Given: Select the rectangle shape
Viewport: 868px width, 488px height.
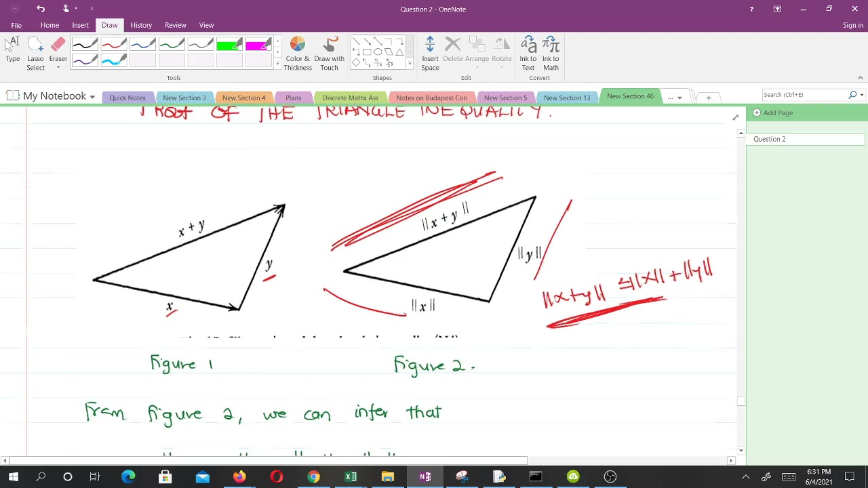Looking at the screenshot, I should pyautogui.click(x=367, y=52).
